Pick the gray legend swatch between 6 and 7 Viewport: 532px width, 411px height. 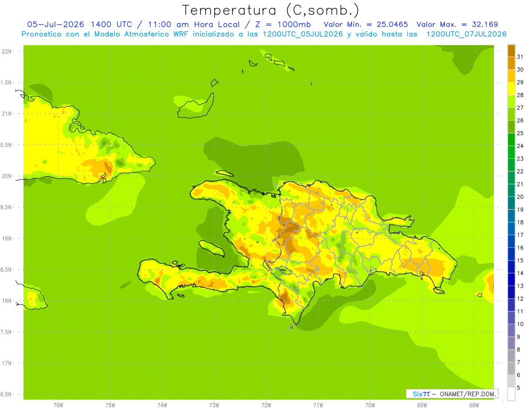tap(511, 368)
